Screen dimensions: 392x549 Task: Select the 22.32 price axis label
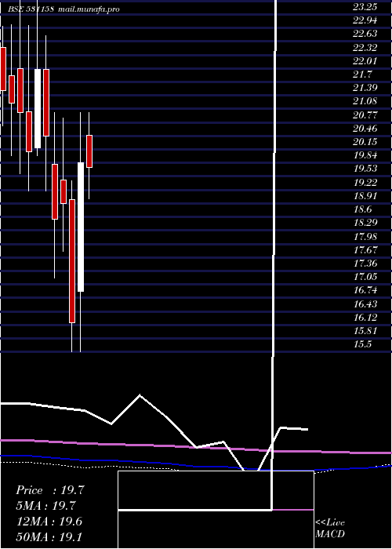tap(365, 47)
